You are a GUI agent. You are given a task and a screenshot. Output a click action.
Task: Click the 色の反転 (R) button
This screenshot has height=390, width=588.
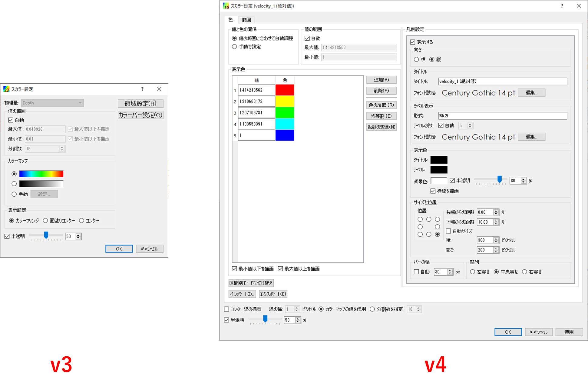(x=381, y=105)
